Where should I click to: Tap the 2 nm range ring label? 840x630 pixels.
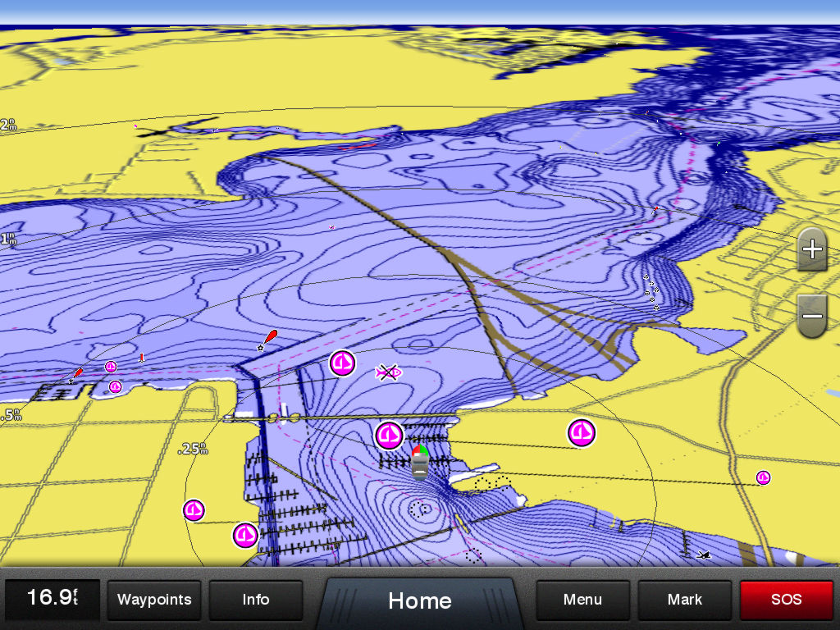tap(8, 125)
